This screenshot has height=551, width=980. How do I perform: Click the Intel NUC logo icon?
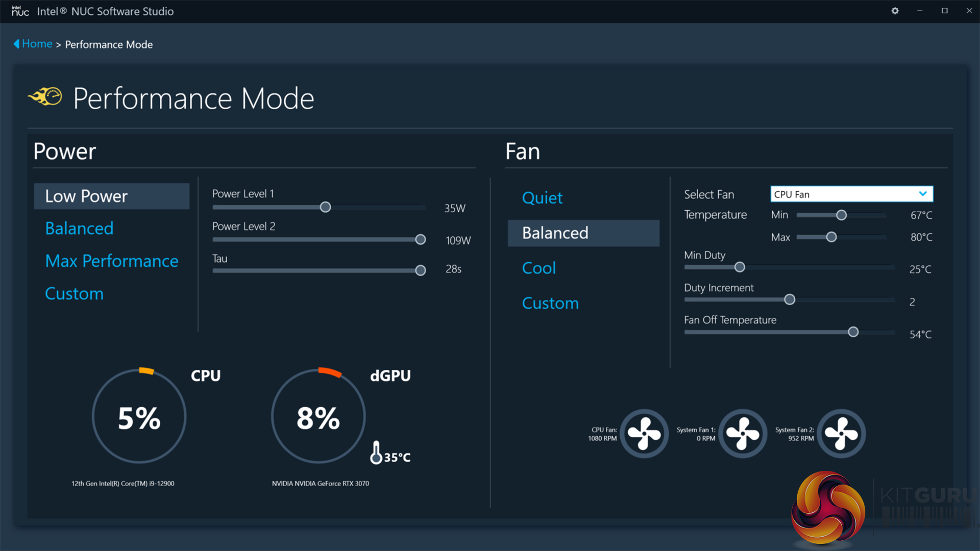(20, 11)
